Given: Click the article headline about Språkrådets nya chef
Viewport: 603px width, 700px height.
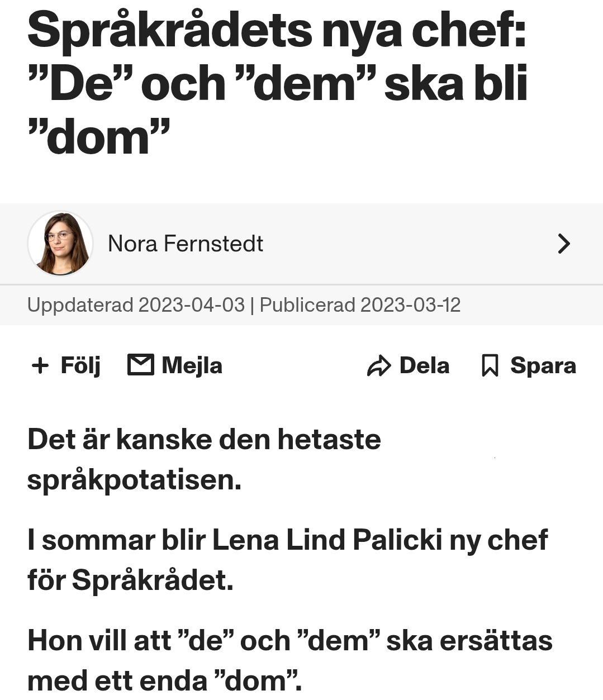Looking at the screenshot, I should point(278,84).
